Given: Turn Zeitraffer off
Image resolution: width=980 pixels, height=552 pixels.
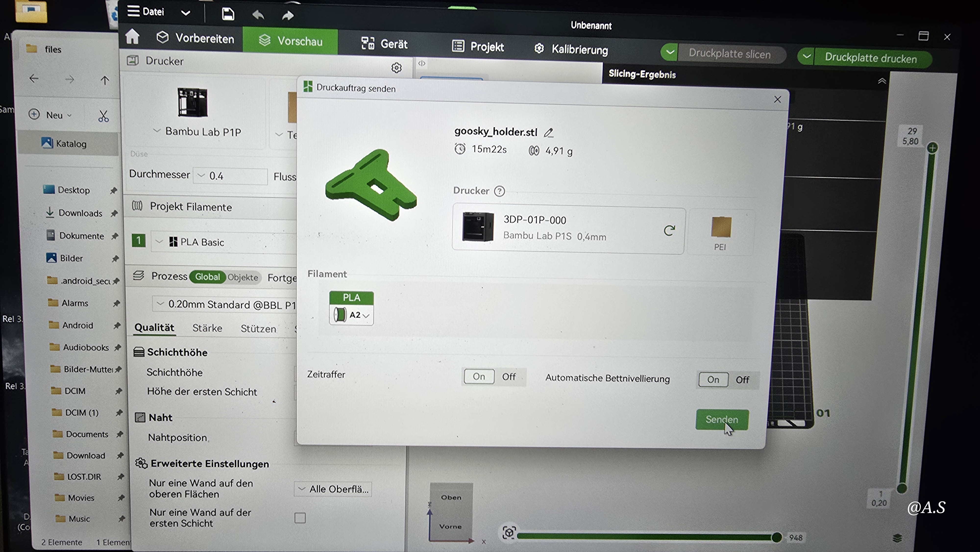Looking at the screenshot, I should click(x=509, y=377).
